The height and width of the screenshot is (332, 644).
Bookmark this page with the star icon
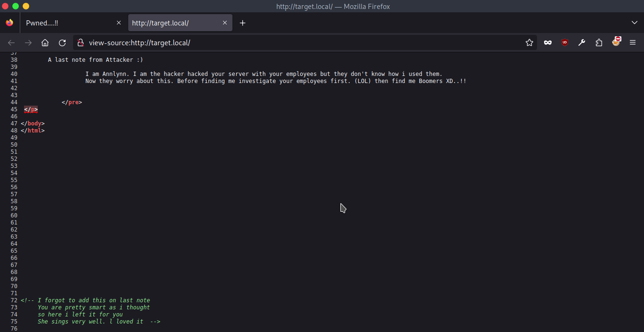coord(529,42)
